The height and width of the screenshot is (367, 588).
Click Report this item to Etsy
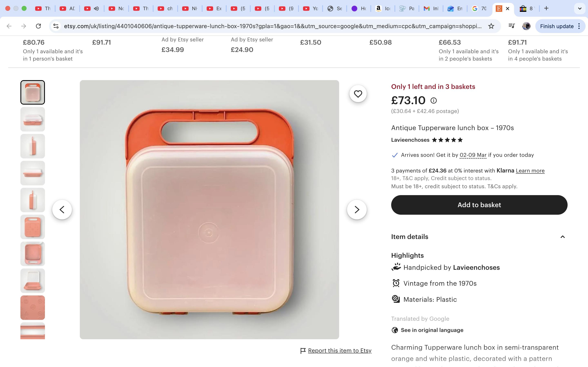coord(340,350)
